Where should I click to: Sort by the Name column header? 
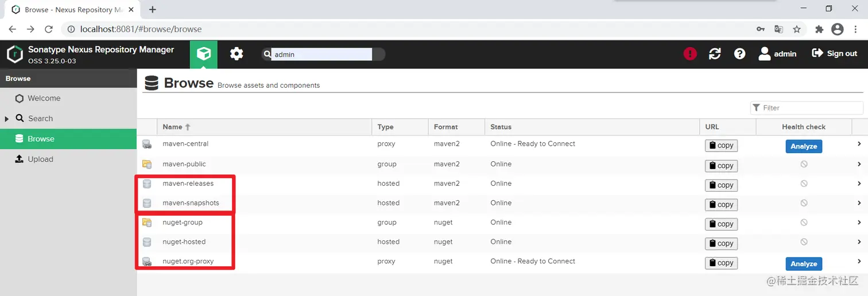click(x=264, y=127)
